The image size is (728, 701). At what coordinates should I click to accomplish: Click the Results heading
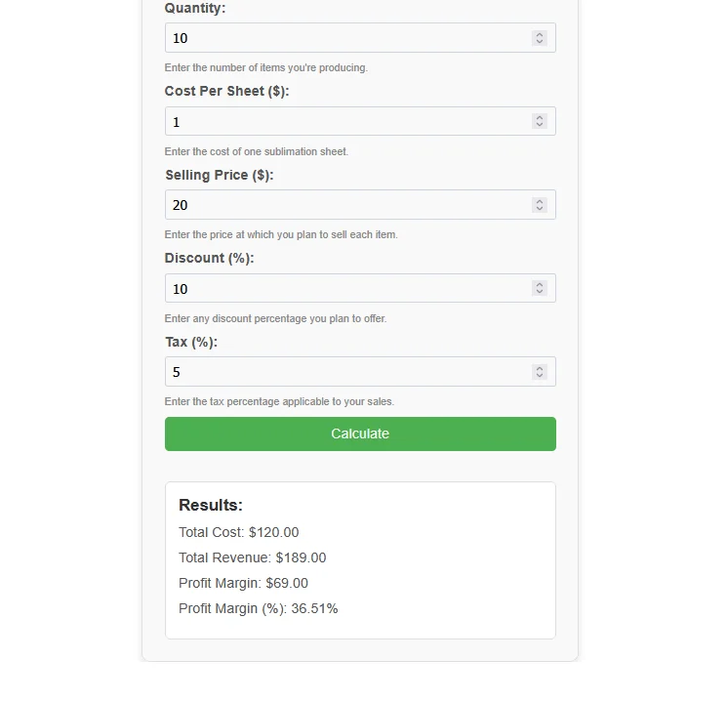pos(211,505)
